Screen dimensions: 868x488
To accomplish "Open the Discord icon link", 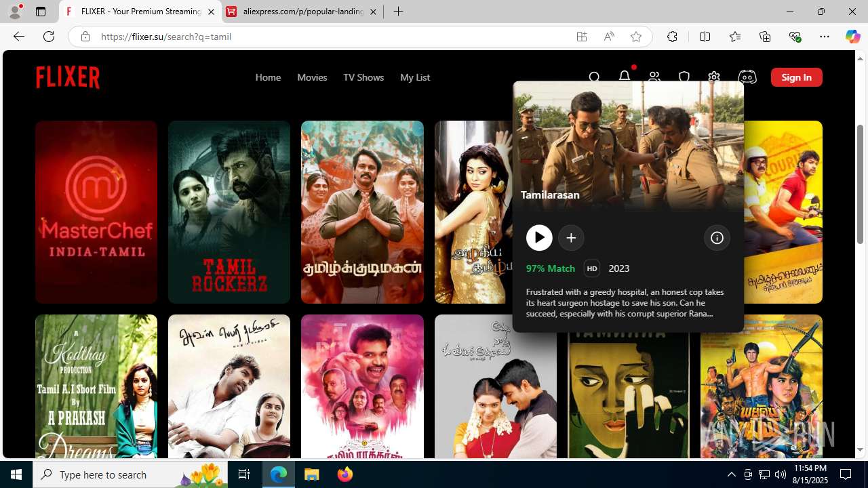I will pyautogui.click(x=747, y=77).
